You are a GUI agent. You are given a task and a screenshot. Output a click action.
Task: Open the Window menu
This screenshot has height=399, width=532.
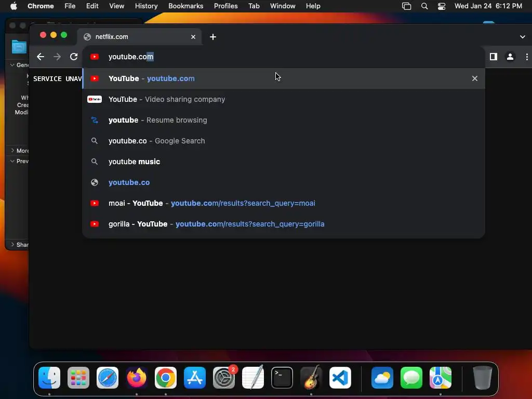coord(283,6)
